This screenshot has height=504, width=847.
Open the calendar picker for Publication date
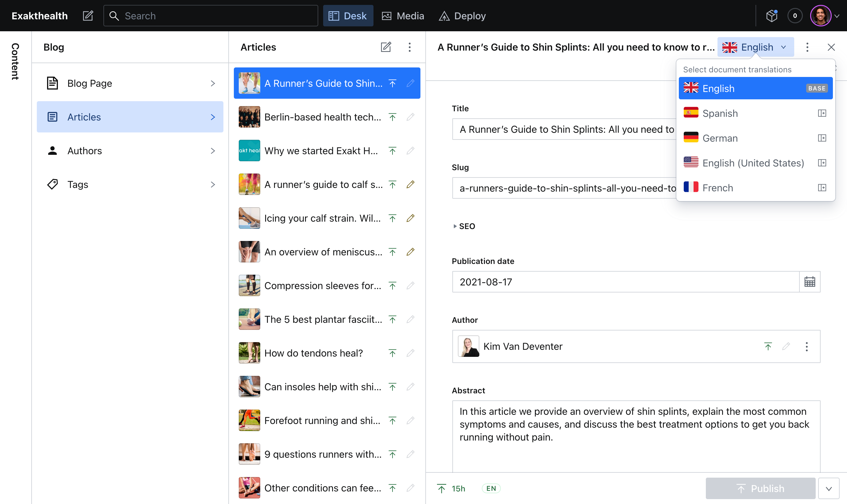click(809, 281)
